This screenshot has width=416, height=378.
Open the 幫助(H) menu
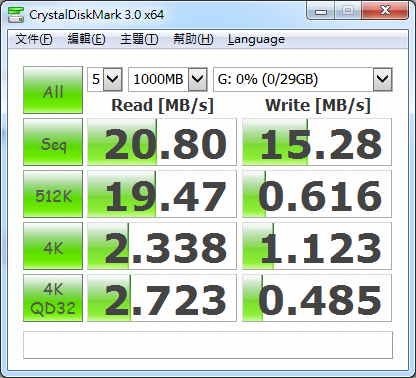pos(193,39)
